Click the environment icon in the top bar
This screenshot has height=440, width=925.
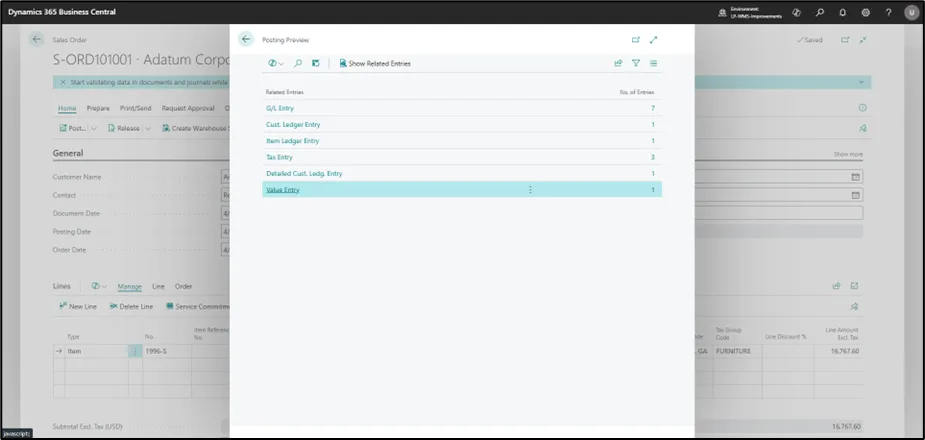coord(722,12)
